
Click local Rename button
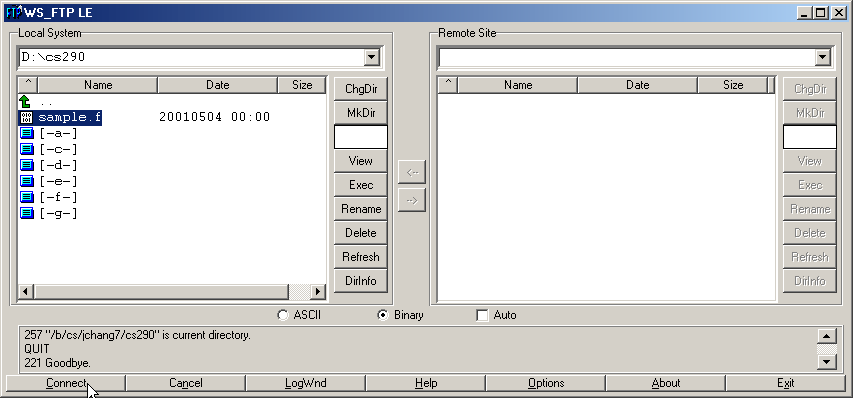(361, 209)
